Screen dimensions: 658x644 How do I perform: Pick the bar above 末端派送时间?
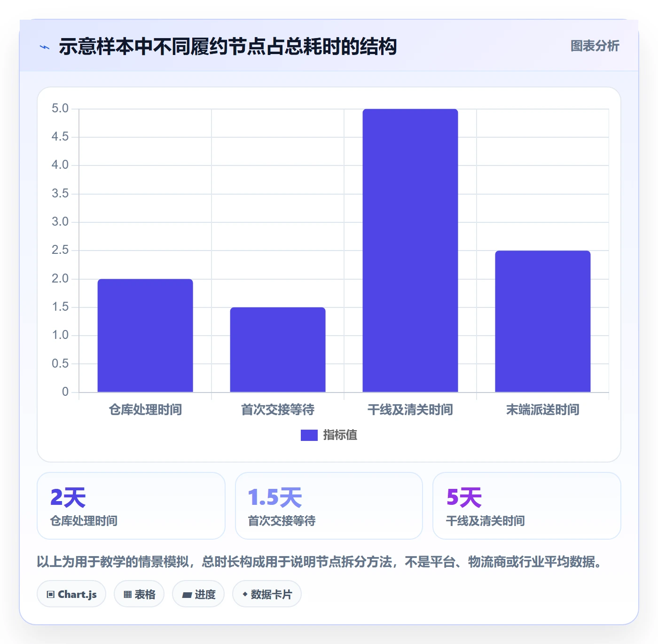(543, 321)
